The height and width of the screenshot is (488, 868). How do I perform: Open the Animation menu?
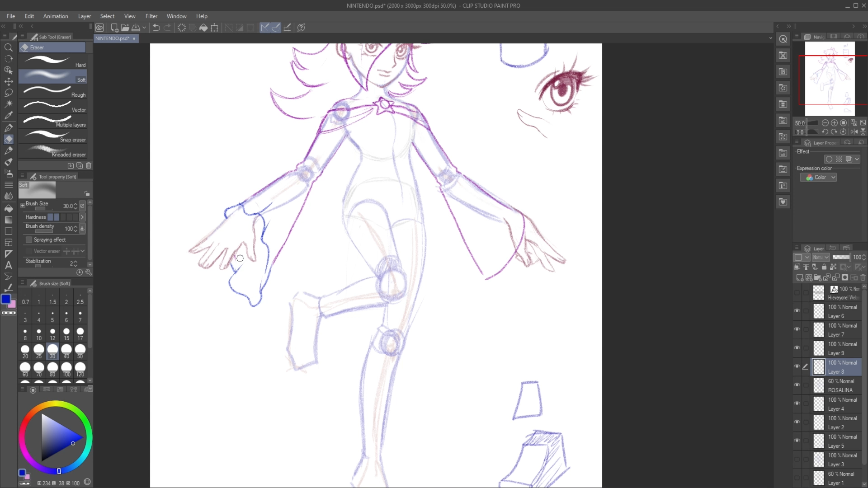(x=56, y=16)
